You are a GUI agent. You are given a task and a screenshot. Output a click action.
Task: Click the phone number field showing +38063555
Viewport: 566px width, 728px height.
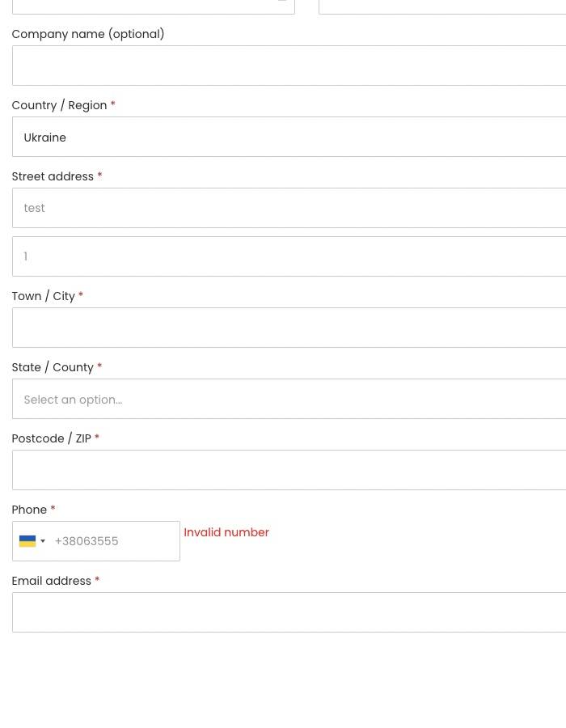click(113, 541)
